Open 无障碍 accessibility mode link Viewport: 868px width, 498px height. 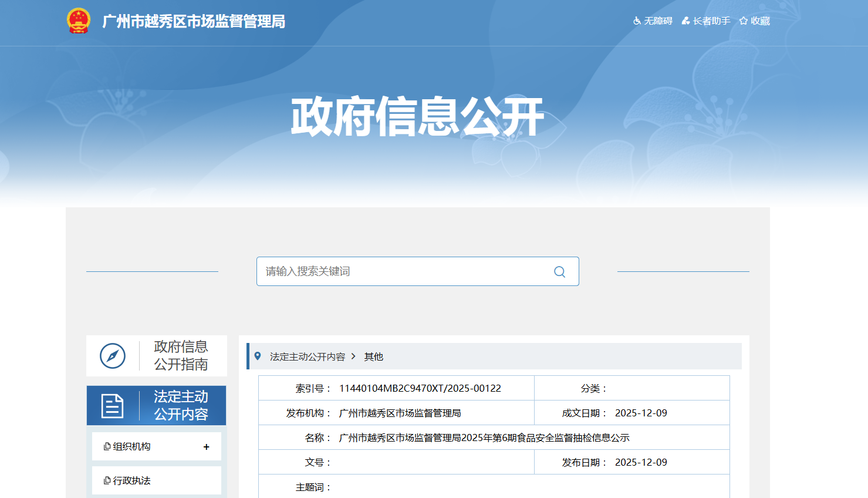coord(658,21)
